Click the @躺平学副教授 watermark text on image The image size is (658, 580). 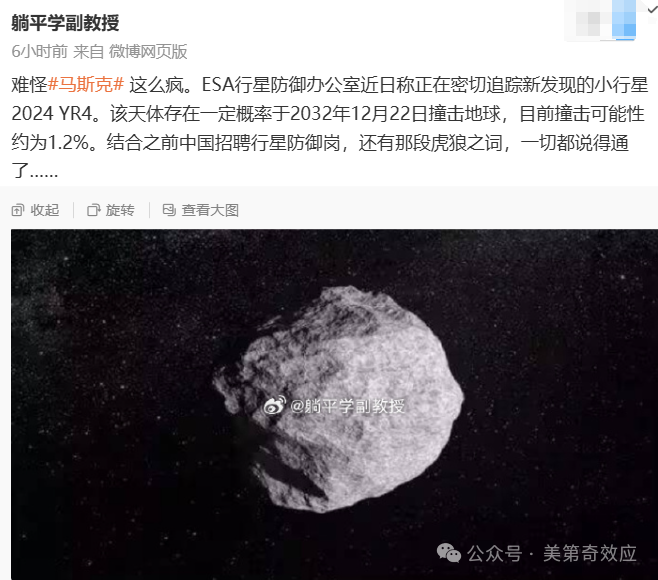(347, 406)
